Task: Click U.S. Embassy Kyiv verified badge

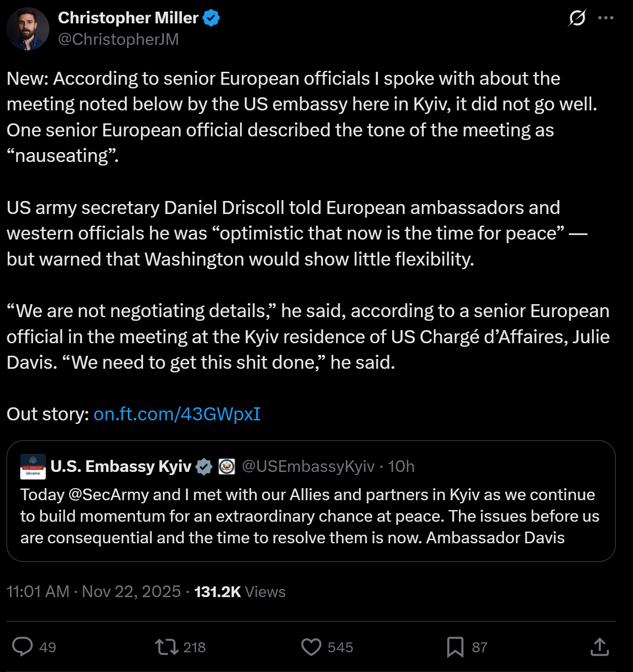Action: click(x=204, y=467)
